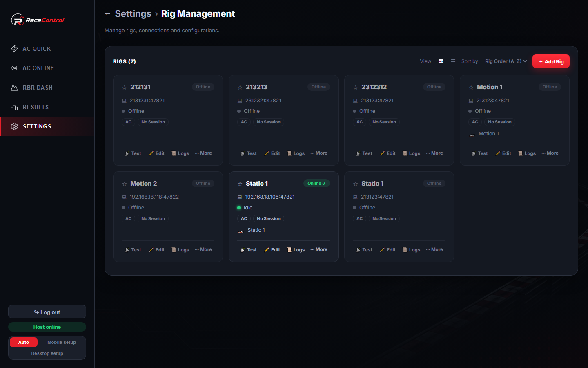This screenshot has width=588, height=368.
Task: Edit rig 213213
Action: click(x=272, y=153)
